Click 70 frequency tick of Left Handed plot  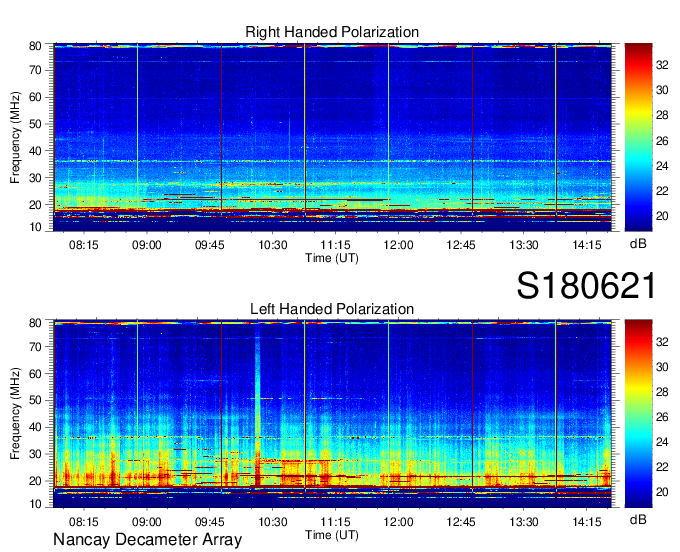pos(35,346)
